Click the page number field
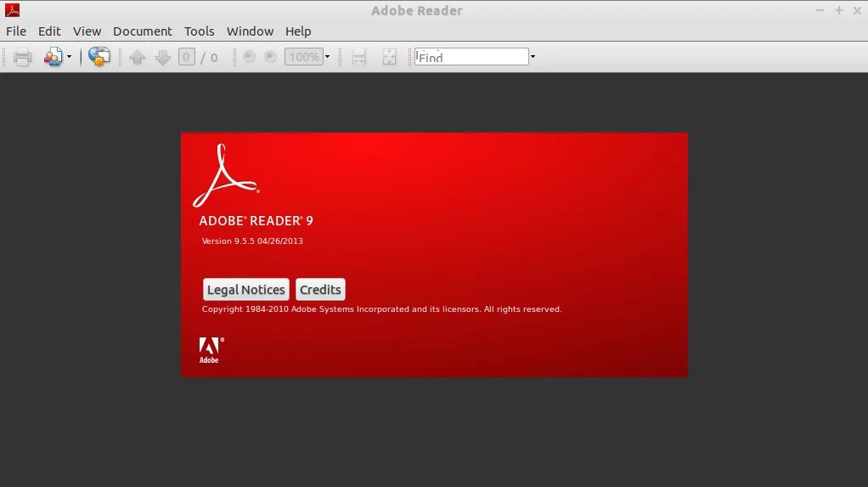The height and width of the screenshot is (487, 868). (x=187, y=57)
